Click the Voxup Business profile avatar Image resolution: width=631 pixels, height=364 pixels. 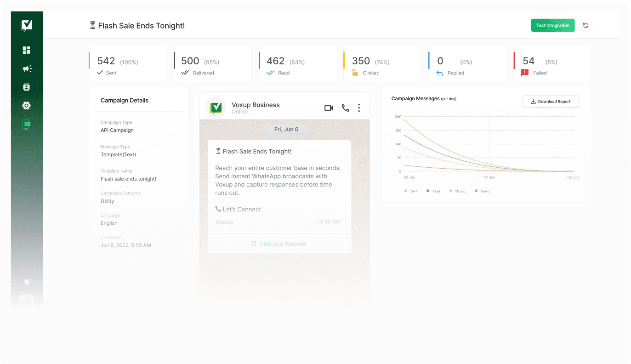tap(216, 108)
